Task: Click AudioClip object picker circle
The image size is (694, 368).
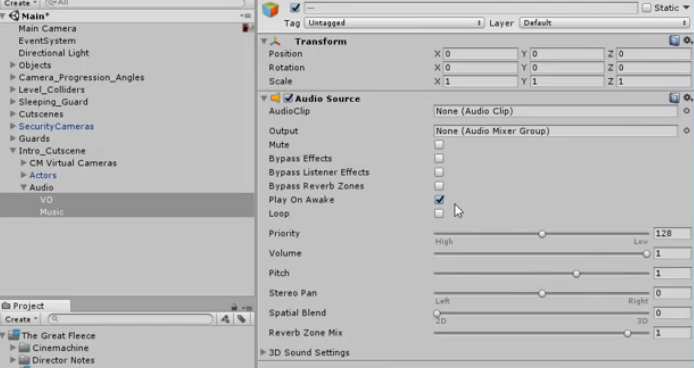Action: pos(686,111)
